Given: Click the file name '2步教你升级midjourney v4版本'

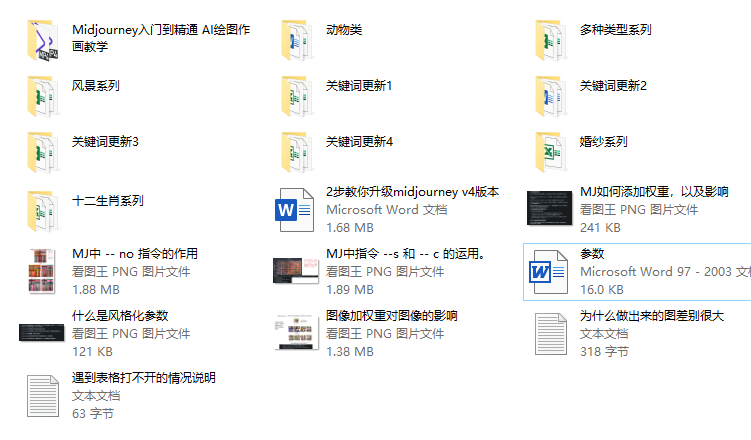Looking at the screenshot, I should (x=412, y=192).
